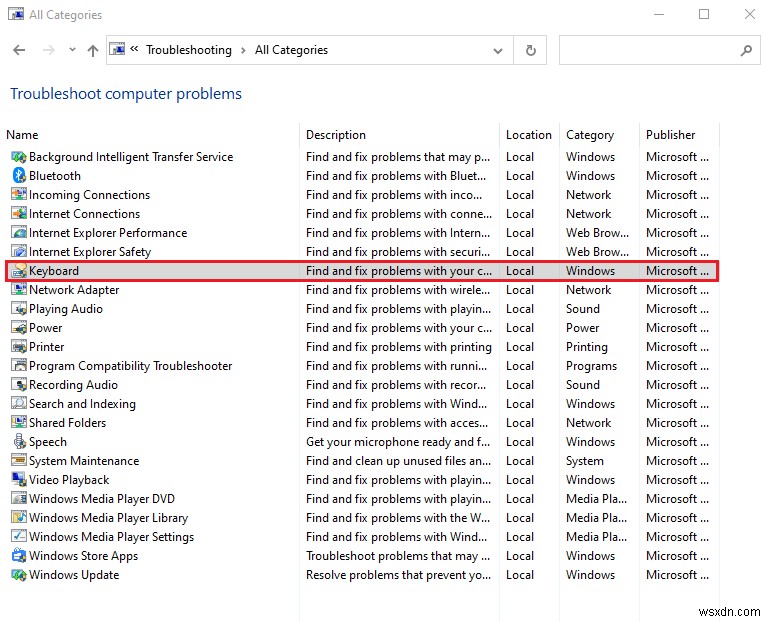Select 'Troubleshoot problems that may ...' description
Image resolution: width=772 pixels, height=622 pixels.
(x=398, y=556)
